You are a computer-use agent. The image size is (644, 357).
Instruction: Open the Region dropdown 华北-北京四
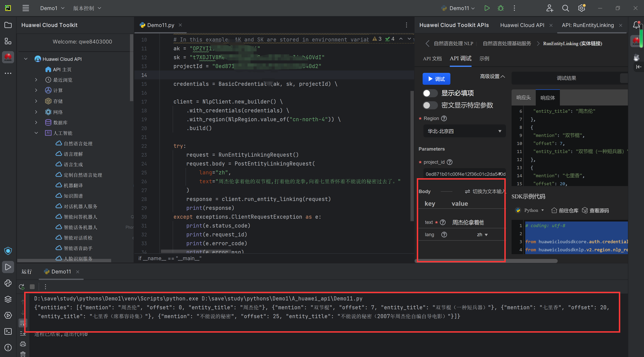coord(464,131)
